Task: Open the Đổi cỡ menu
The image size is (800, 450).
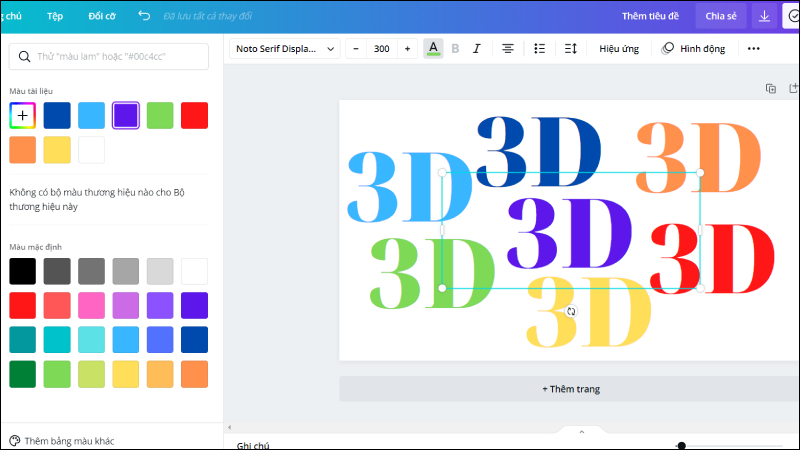Action: pos(102,16)
